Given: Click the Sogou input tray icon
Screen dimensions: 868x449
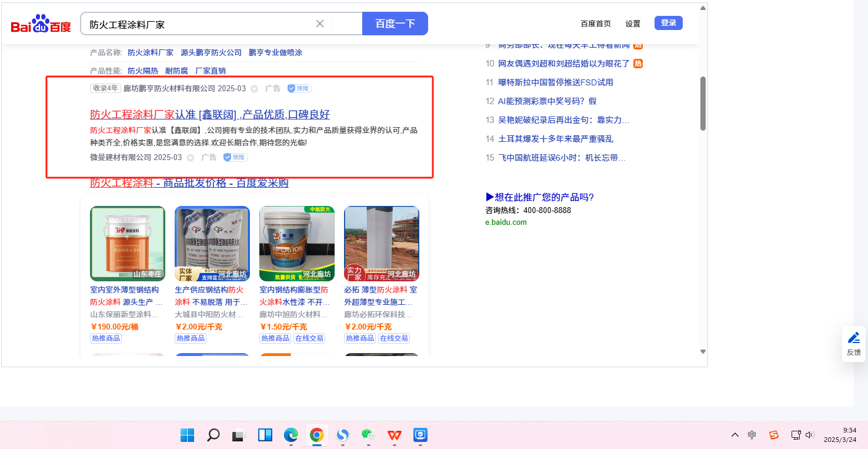Looking at the screenshot, I should click(774, 435).
